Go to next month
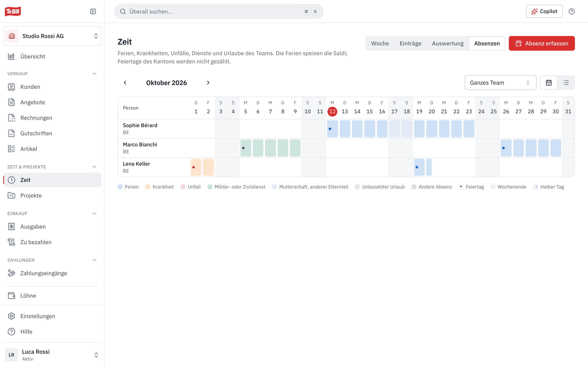 [208, 83]
